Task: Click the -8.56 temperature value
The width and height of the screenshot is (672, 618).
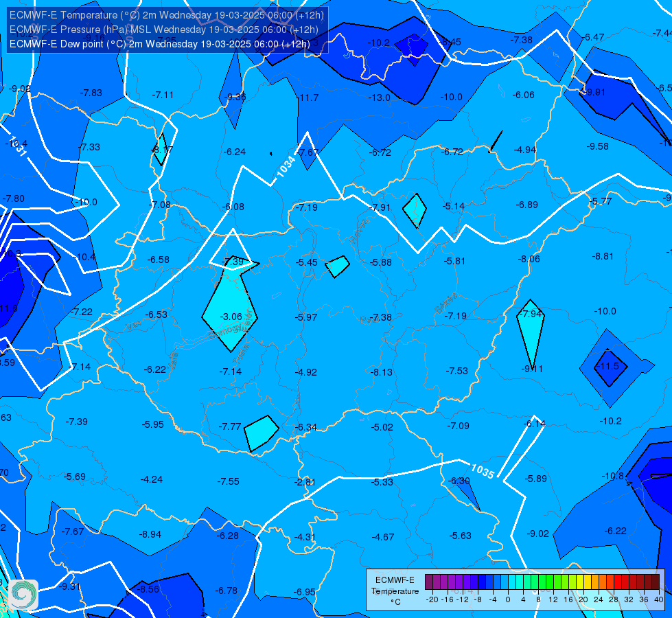Action: pyautogui.click(x=148, y=589)
